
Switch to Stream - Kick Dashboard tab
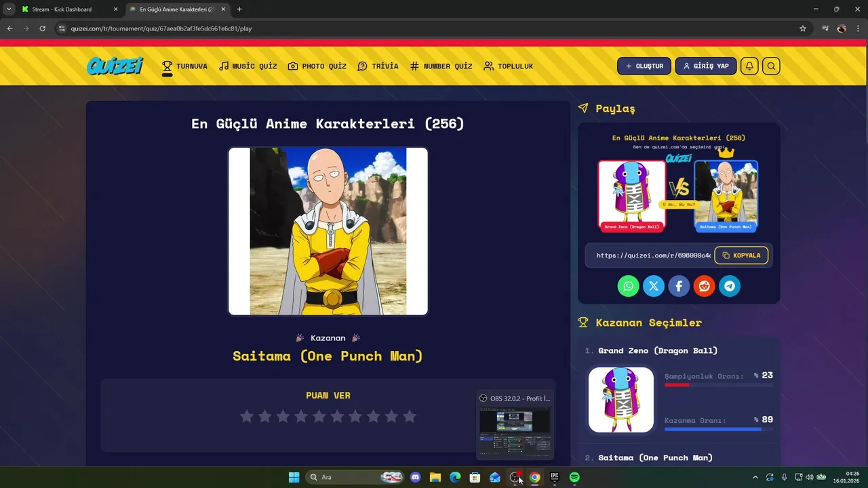62,9
